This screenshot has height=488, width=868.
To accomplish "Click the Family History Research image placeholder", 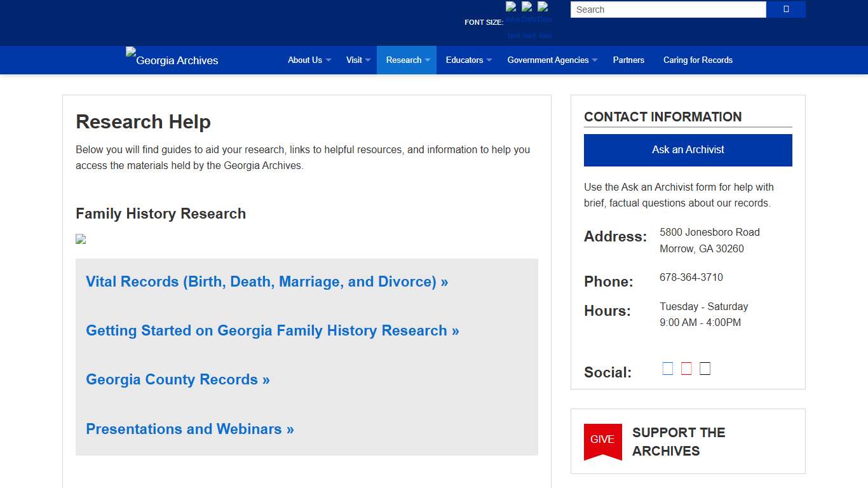I will click(x=80, y=239).
